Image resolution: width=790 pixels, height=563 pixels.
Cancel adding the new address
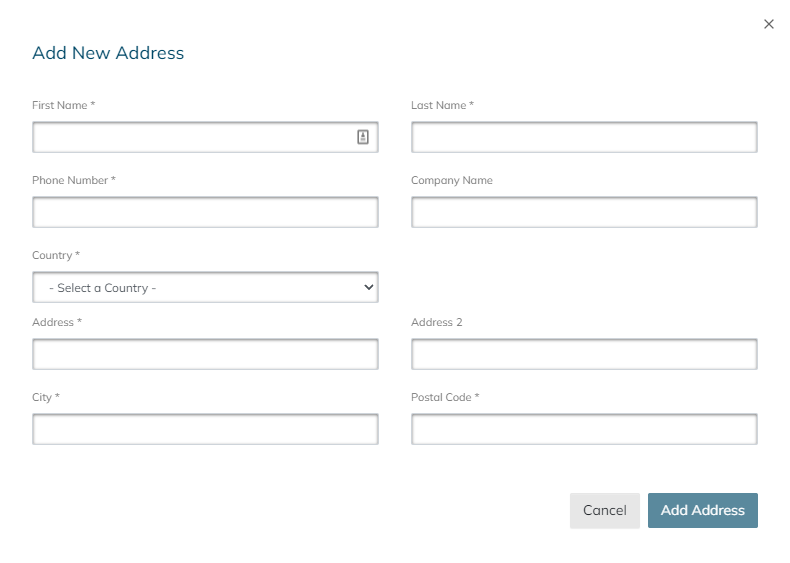[x=605, y=511]
